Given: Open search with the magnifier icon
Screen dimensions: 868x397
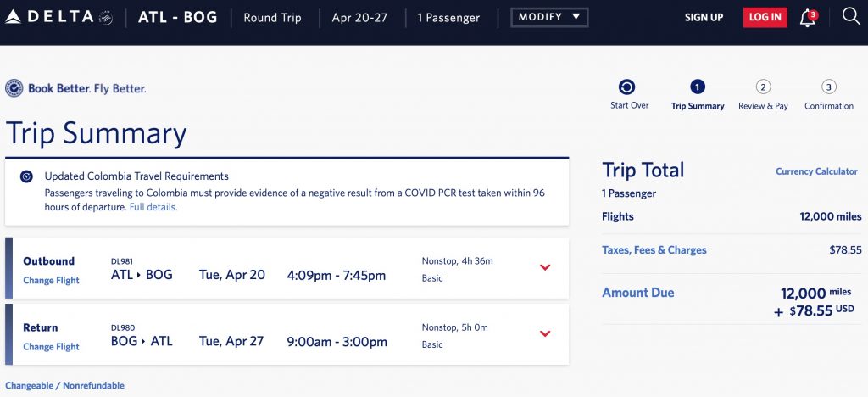Looking at the screenshot, I should pyautogui.click(x=850, y=16).
